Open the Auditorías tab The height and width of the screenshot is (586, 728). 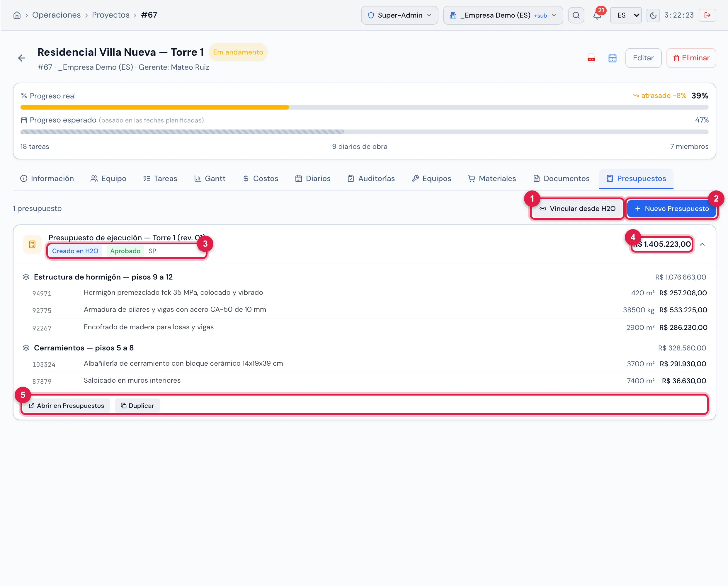[371, 178]
